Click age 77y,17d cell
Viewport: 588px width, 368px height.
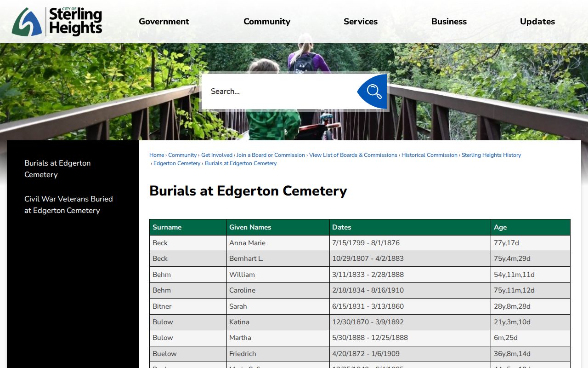(531, 243)
